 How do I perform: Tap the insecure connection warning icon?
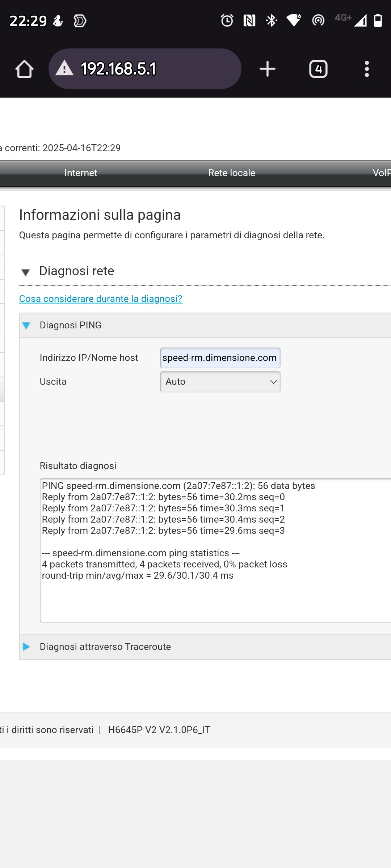[x=64, y=68]
